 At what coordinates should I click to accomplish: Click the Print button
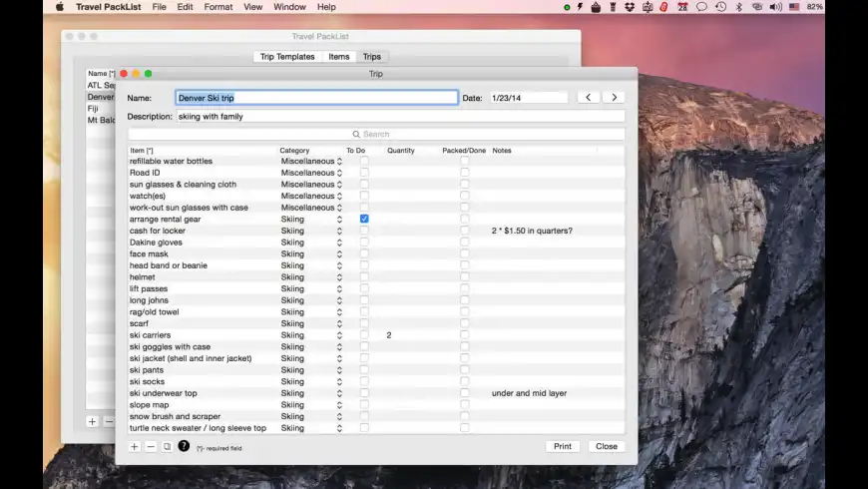point(563,446)
